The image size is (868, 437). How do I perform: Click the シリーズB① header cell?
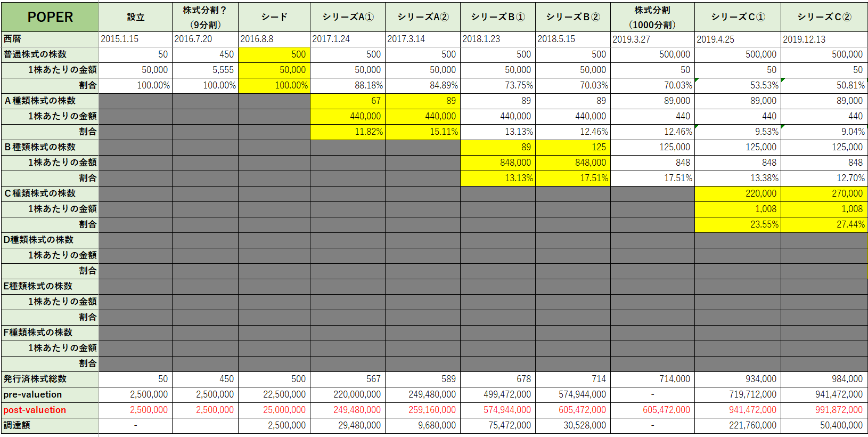click(x=498, y=17)
